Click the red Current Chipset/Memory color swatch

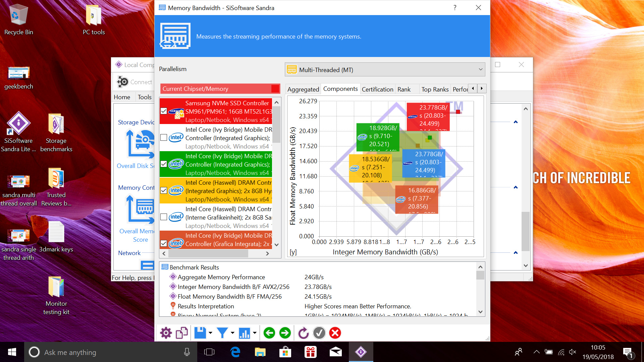[x=275, y=89]
